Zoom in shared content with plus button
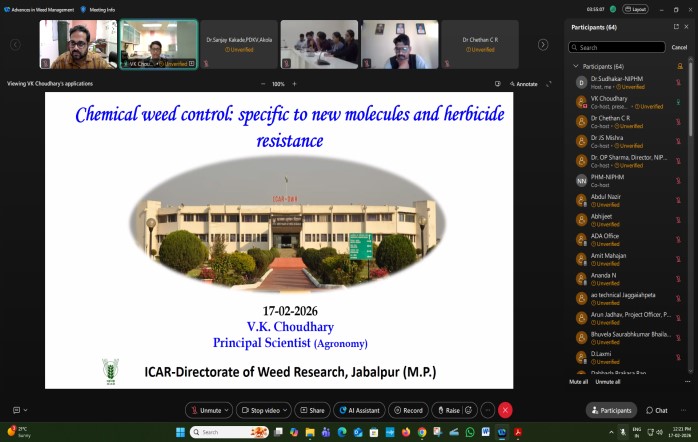 [x=295, y=84]
